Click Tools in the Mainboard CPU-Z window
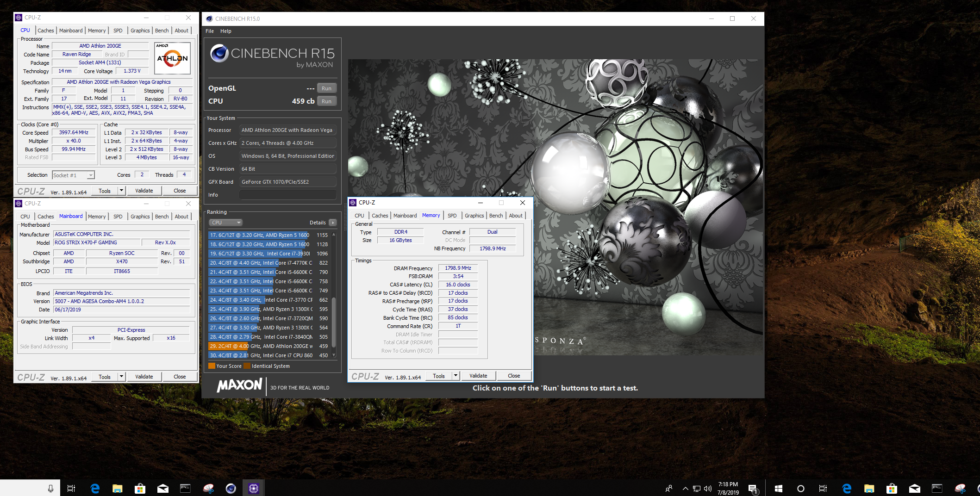 [105, 377]
